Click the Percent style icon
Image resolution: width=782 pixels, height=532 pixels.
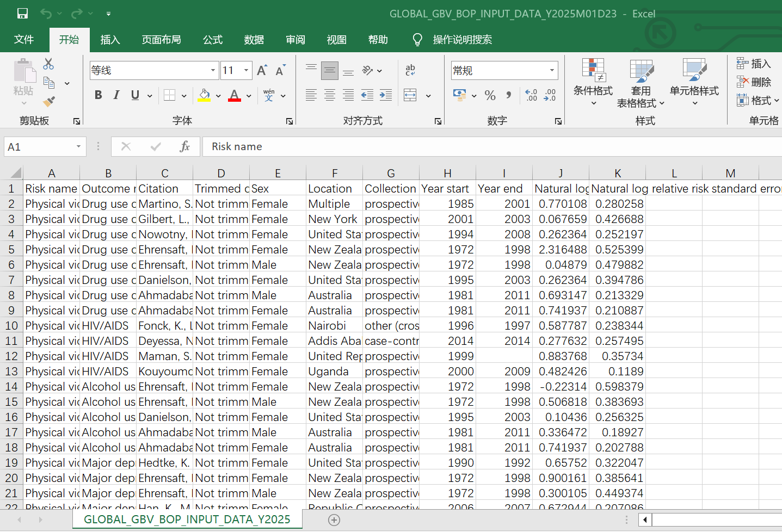click(490, 96)
